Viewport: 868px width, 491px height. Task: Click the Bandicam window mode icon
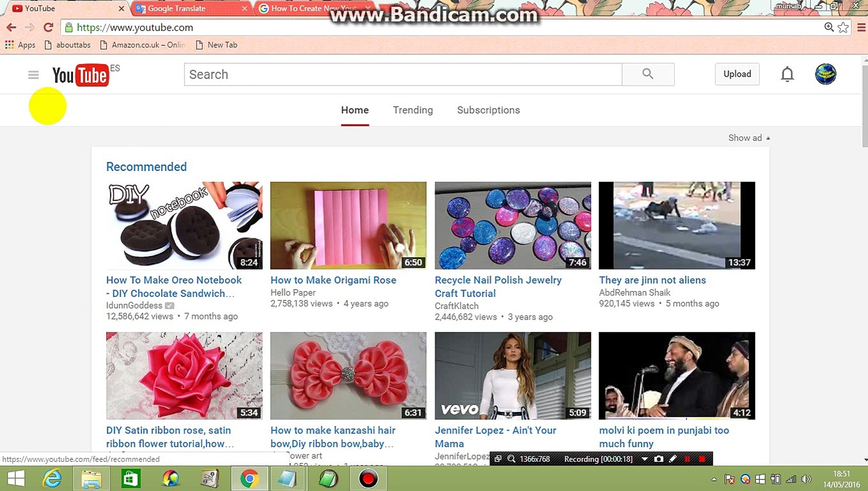(x=498, y=459)
